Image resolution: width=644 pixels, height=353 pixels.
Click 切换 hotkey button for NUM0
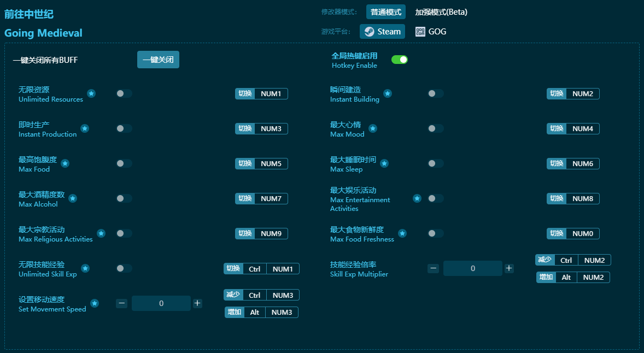click(557, 233)
